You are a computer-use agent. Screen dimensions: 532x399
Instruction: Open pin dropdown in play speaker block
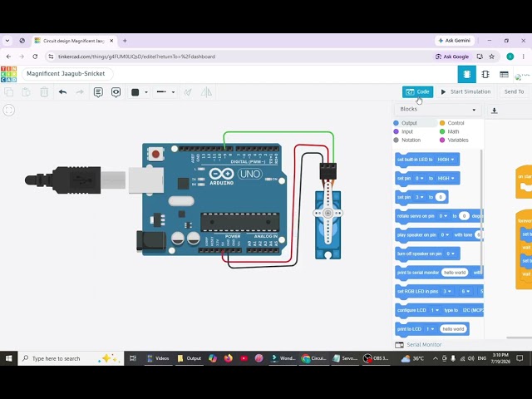click(445, 234)
